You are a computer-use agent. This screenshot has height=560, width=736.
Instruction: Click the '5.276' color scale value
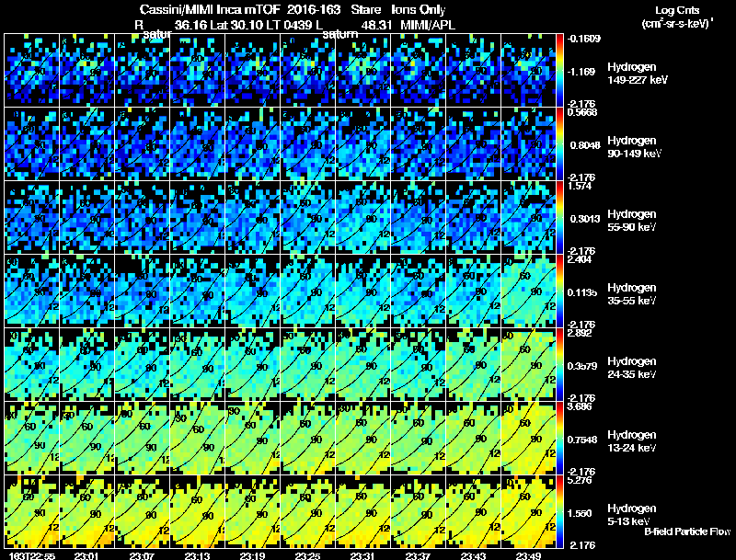coord(580,480)
